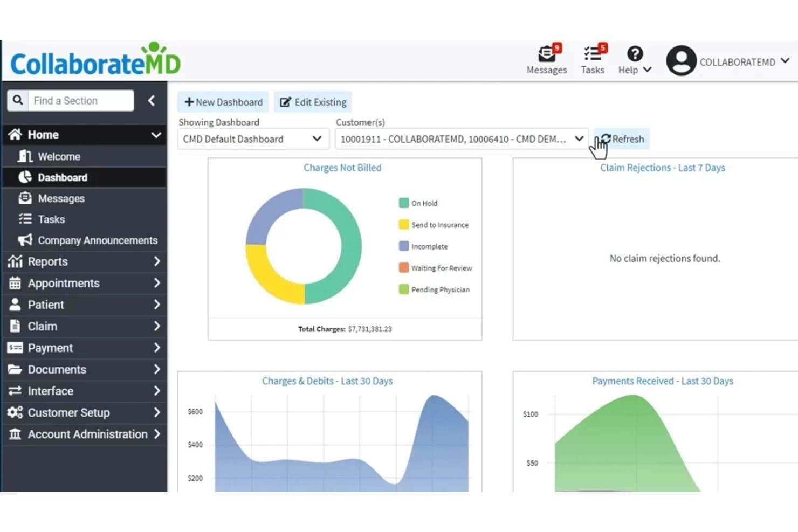Click the Customer Setup gears icon
The image size is (798, 532).
[15, 412]
